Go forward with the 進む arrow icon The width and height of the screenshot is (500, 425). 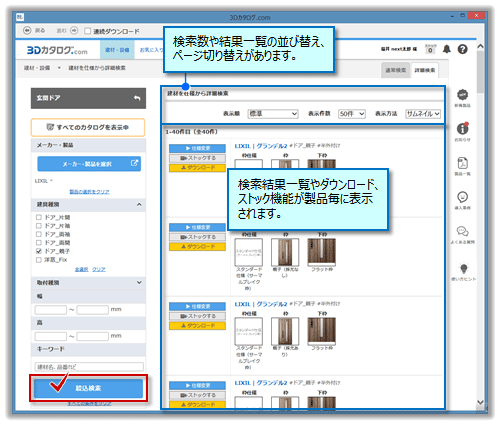coord(74,30)
